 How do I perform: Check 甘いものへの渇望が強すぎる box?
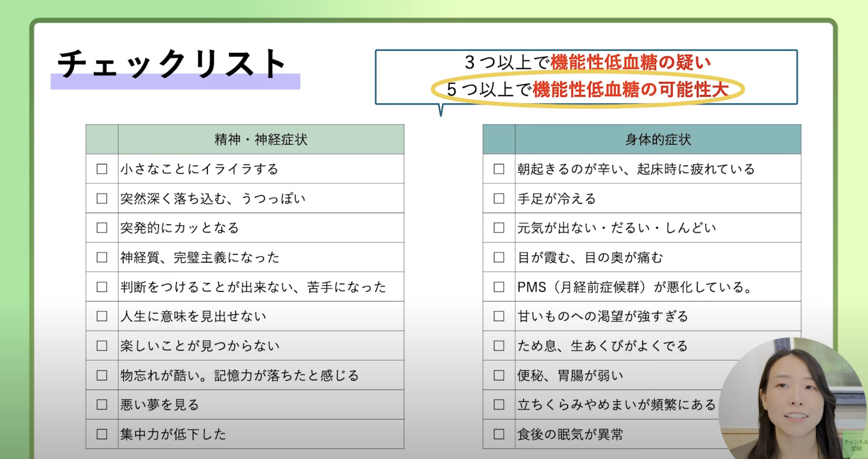tap(499, 316)
